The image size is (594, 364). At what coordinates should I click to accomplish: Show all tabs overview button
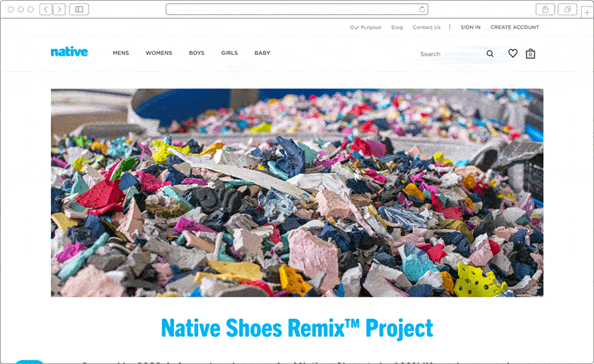567,10
